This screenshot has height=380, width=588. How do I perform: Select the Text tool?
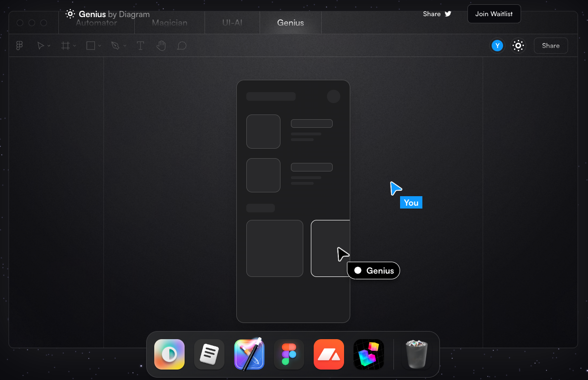(140, 46)
